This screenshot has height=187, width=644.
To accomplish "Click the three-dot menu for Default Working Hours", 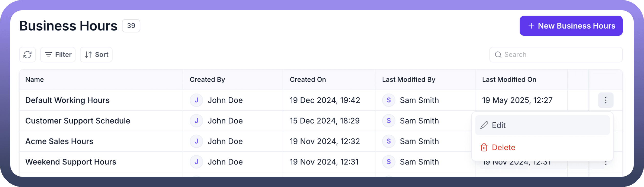I will pos(605,100).
